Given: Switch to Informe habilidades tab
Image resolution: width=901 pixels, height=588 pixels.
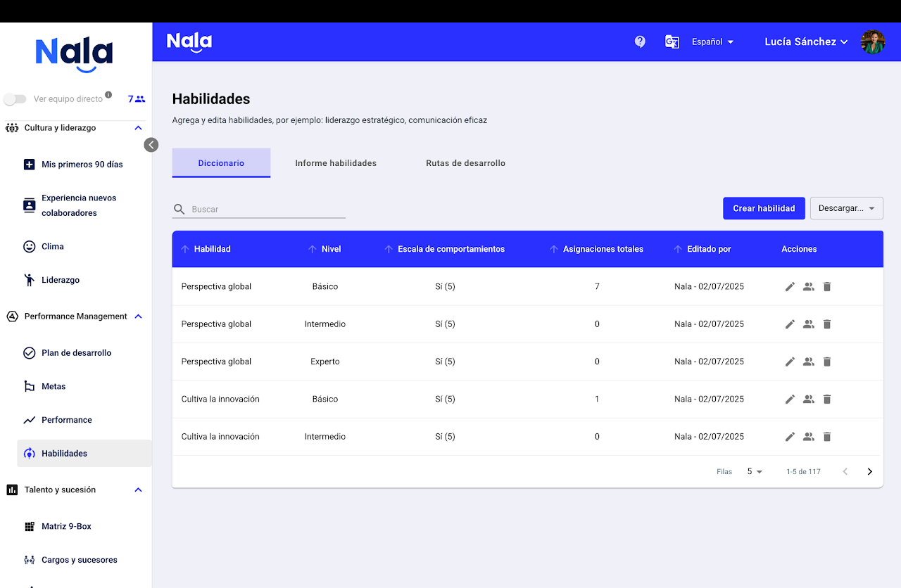Looking at the screenshot, I should (336, 163).
